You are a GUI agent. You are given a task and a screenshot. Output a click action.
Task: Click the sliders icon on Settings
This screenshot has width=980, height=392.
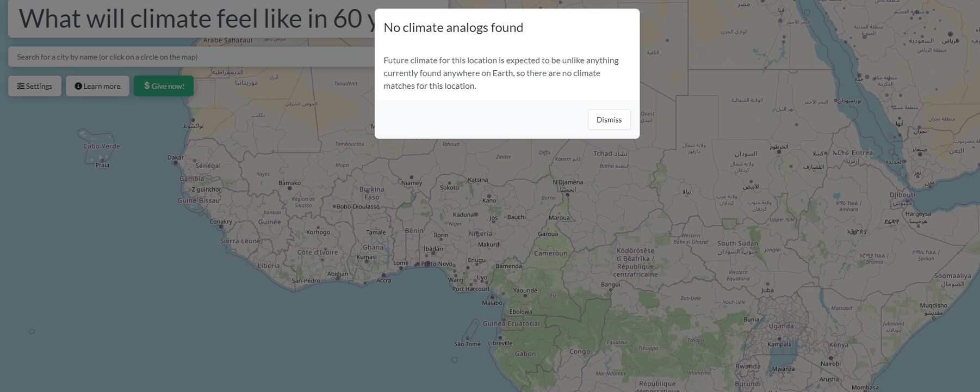click(x=21, y=86)
